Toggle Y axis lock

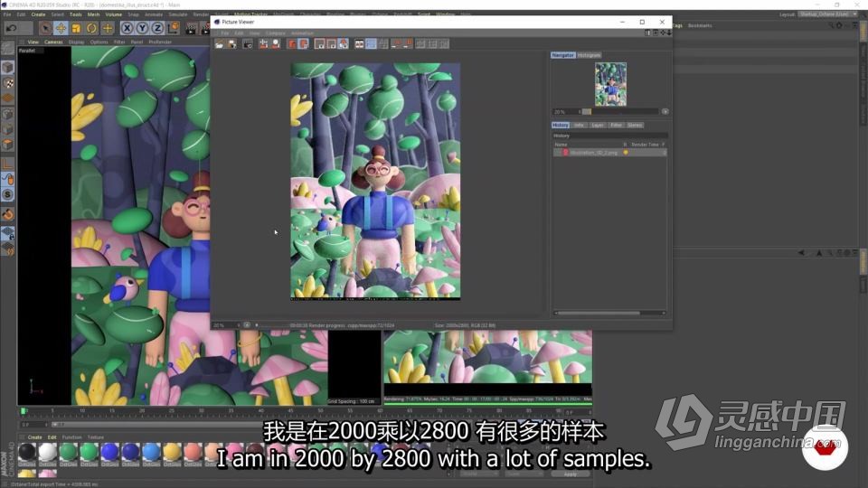tap(142, 28)
